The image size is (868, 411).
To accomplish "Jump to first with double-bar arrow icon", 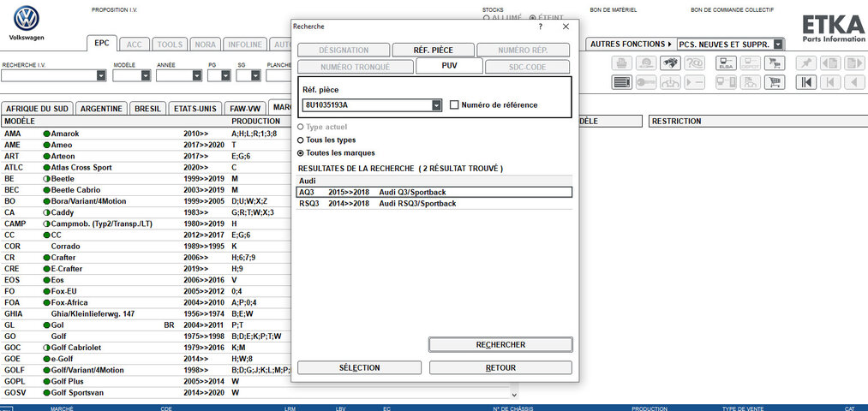I will click(806, 82).
